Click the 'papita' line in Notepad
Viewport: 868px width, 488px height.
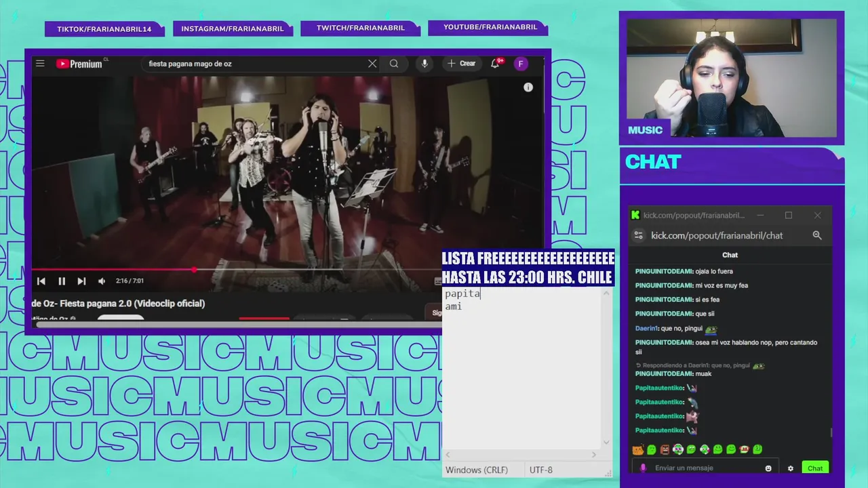(x=462, y=293)
